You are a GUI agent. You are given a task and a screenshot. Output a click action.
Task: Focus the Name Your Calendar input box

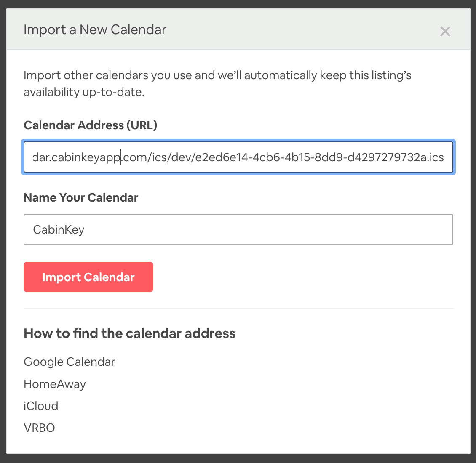click(238, 229)
